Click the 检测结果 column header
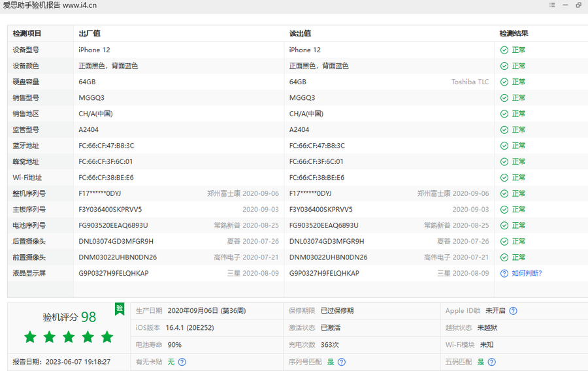 pos(514,33)
